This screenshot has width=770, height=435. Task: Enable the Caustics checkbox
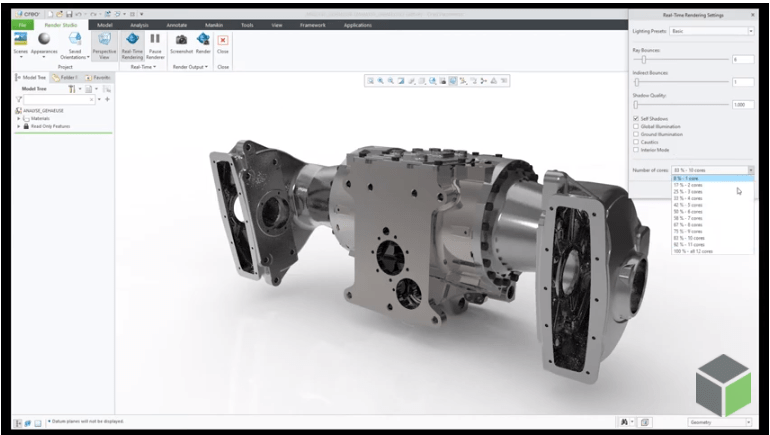tap(636, 141)
